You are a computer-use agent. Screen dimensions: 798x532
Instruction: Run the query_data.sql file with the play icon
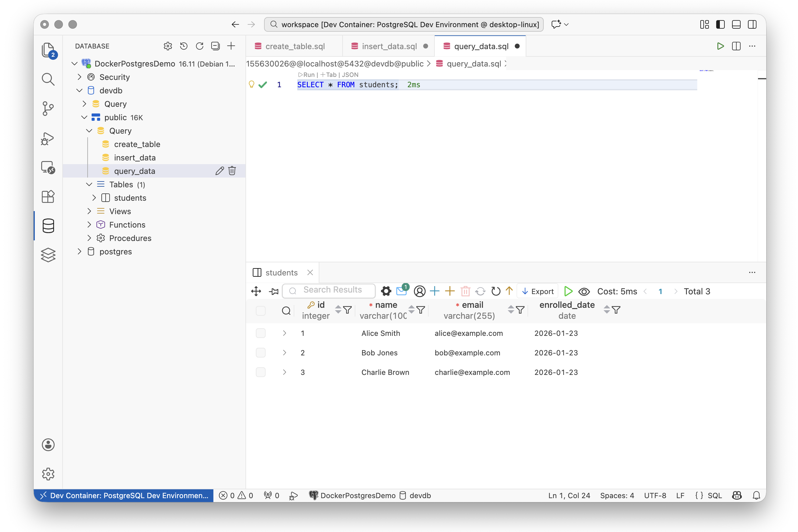coord(720,46)
